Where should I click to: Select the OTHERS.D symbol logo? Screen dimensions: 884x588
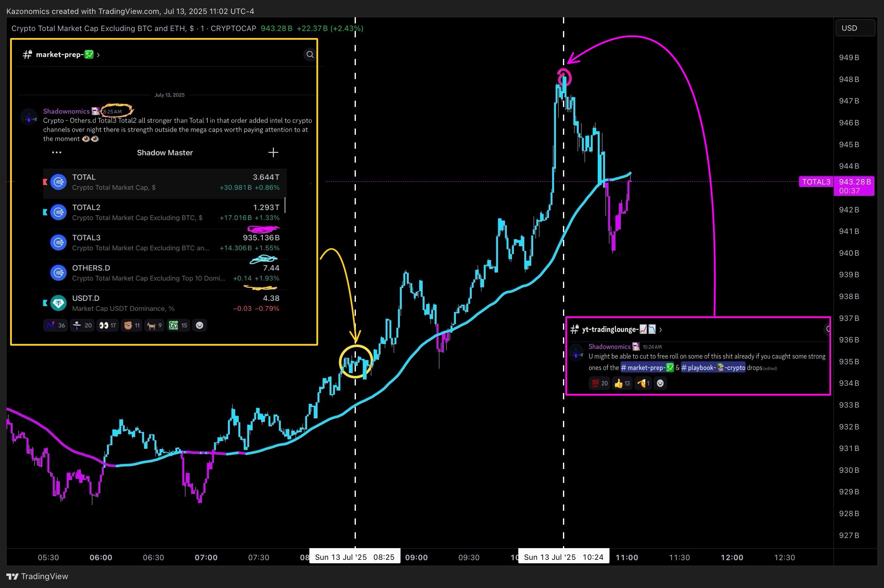tap(59, 272)
